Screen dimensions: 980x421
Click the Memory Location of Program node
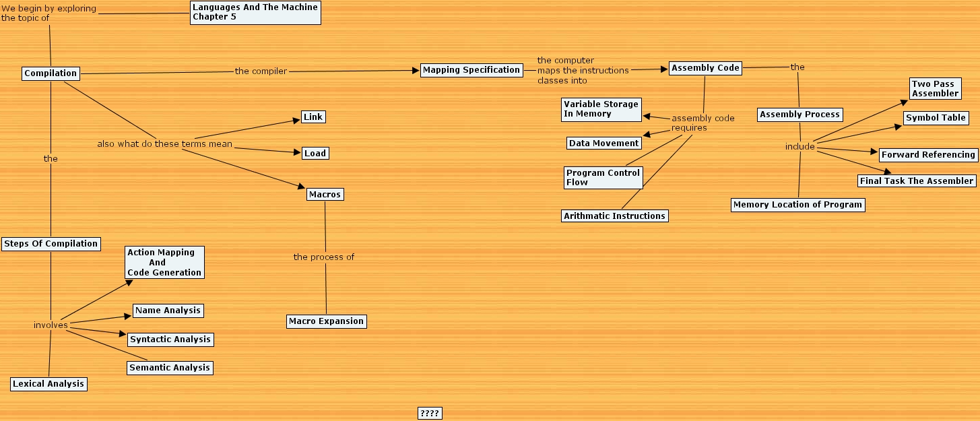click(797, 204)
